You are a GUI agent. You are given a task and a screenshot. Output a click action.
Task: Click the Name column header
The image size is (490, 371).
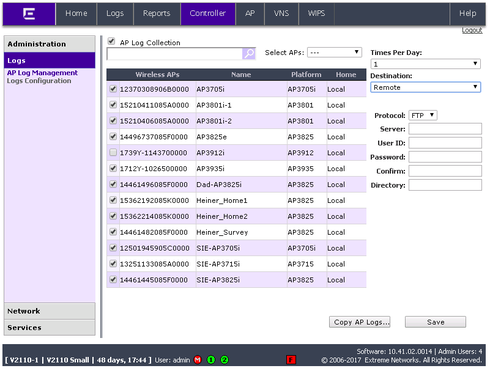point(241,75)
